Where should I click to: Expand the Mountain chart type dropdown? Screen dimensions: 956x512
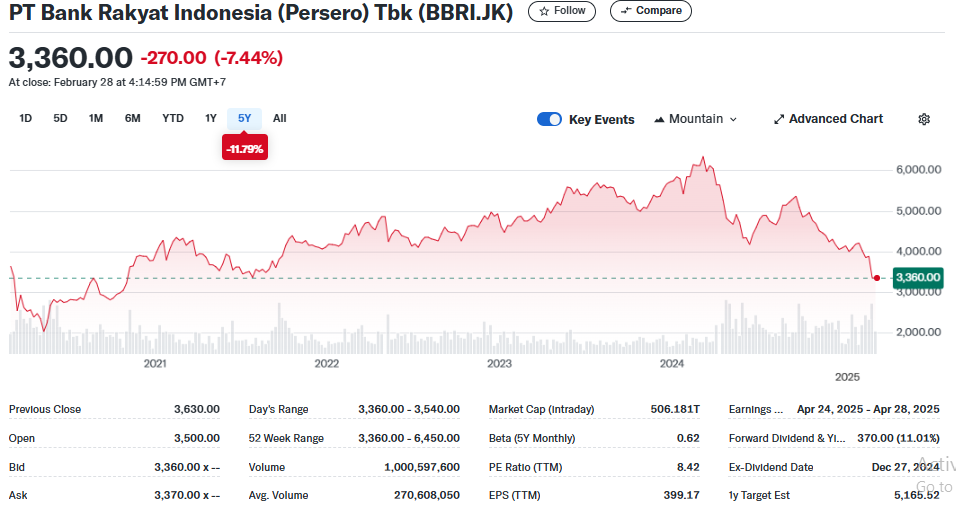click(733, 119)
